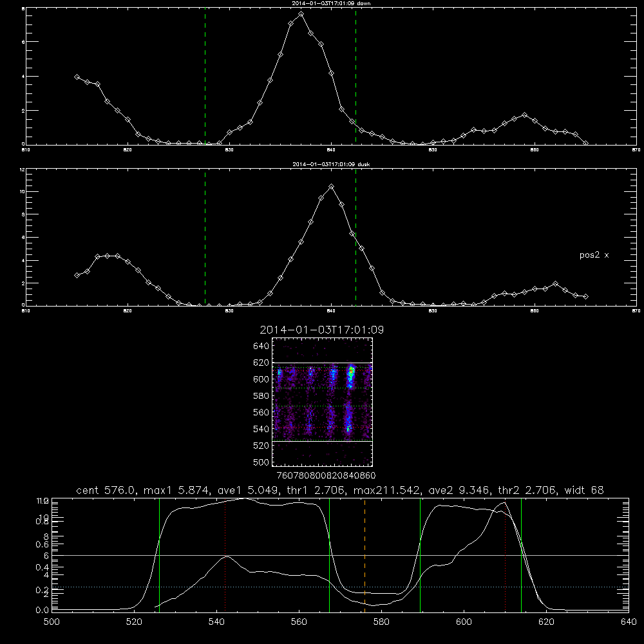Click bottom plot x-axis label 640
This screenshot has width=644, height=644.
click(629, 622)
